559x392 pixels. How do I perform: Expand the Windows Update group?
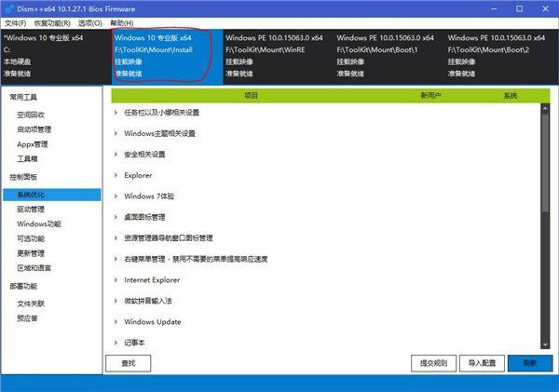coord(152,322)
